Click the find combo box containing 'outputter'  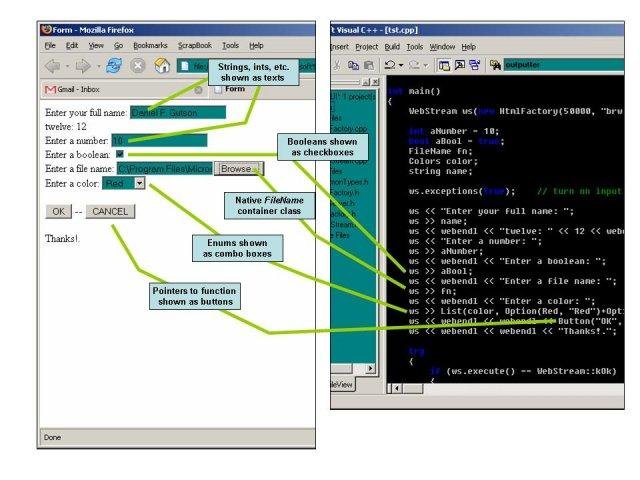point(564,65)
